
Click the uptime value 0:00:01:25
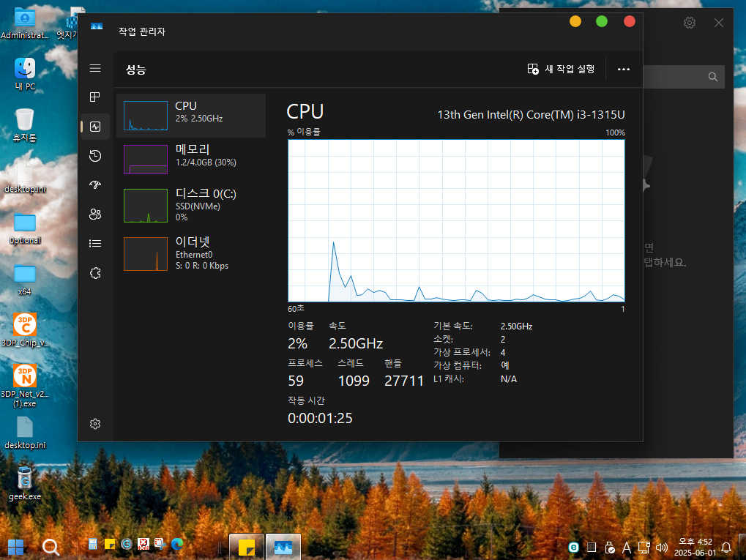coord(320,418)
